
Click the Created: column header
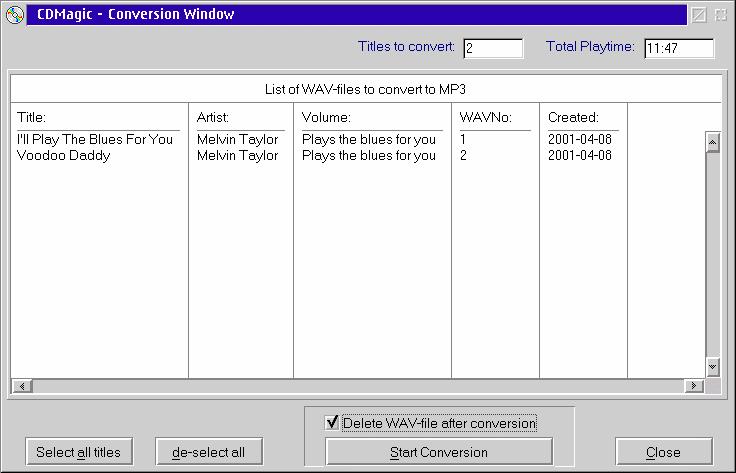[x=573, y=117]
